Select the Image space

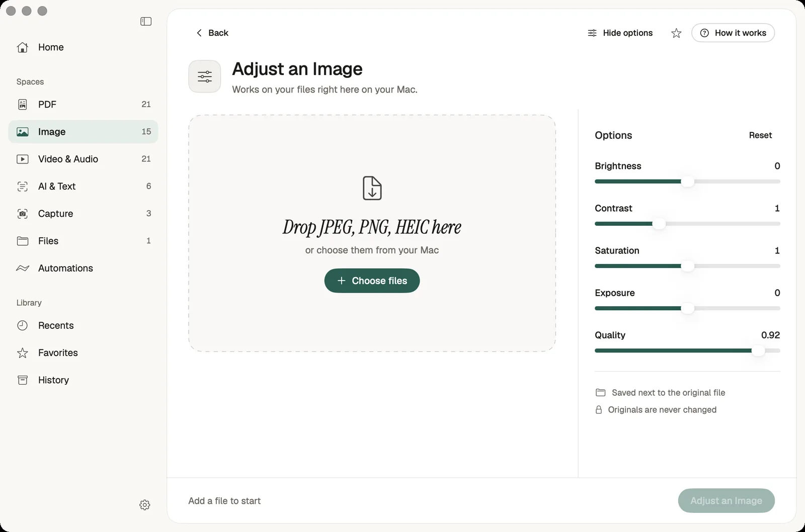pos(83,132)
